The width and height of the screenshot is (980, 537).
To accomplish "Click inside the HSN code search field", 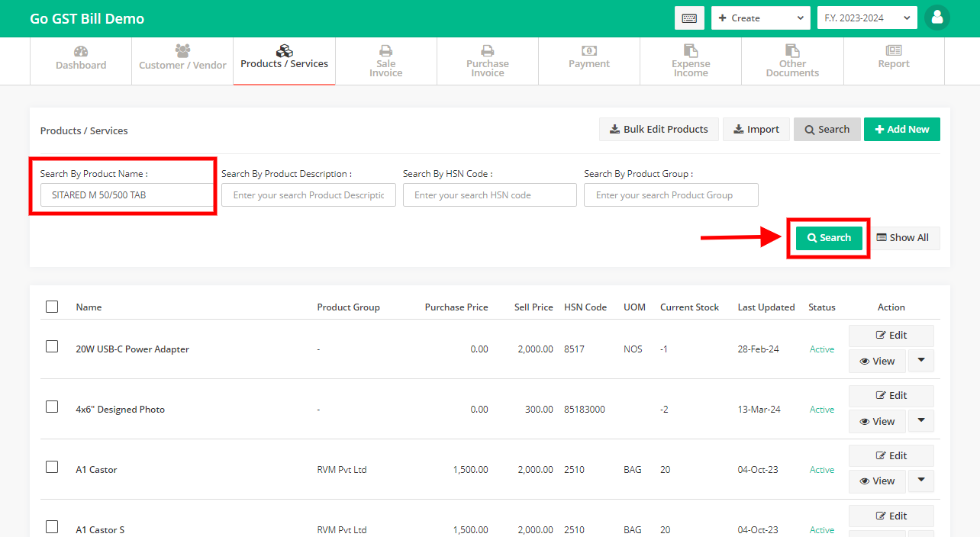I will click(x=489, y=195).
